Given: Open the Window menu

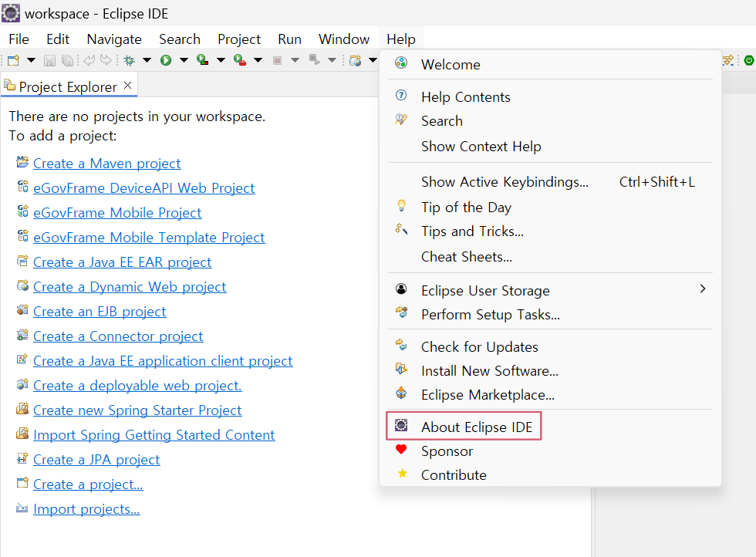Looking at the screenshot, I should point(343,39).
